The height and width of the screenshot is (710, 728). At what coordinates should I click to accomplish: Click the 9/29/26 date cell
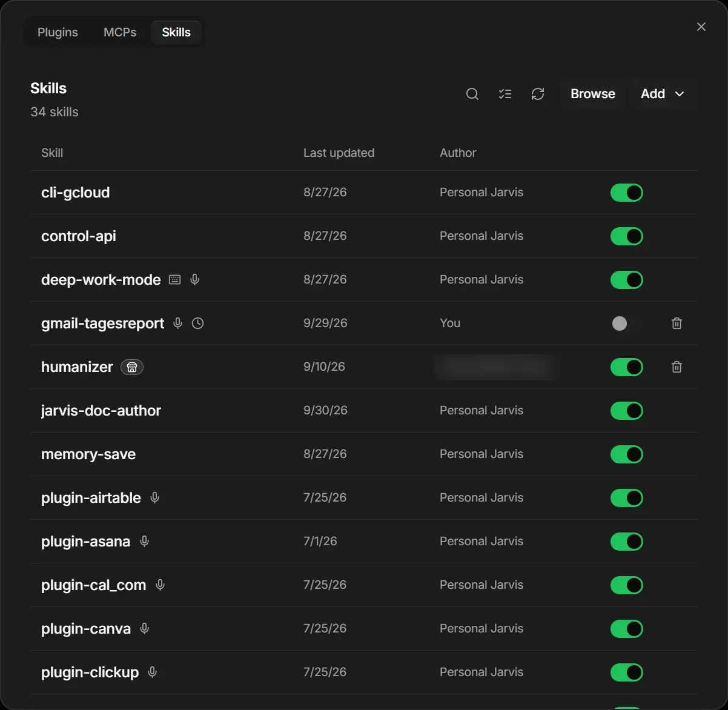(x=325, y=323)
